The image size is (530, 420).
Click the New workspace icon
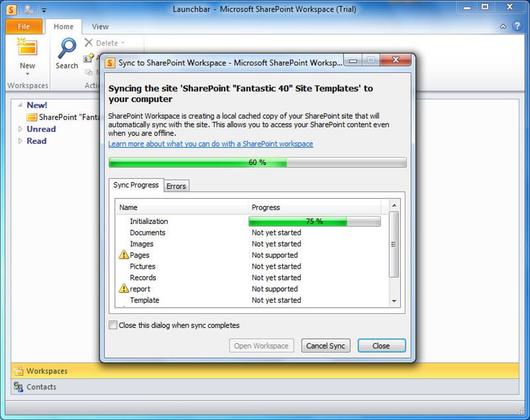point(28,47)
